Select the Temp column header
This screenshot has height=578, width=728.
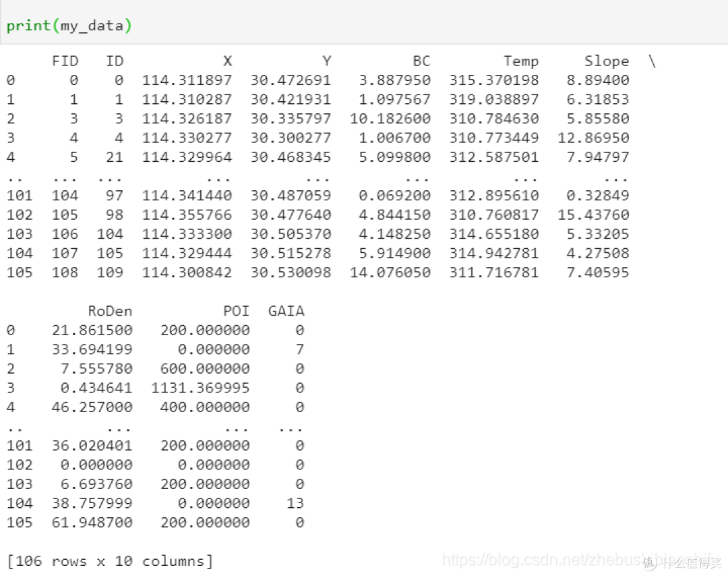[x=521, y=61]
